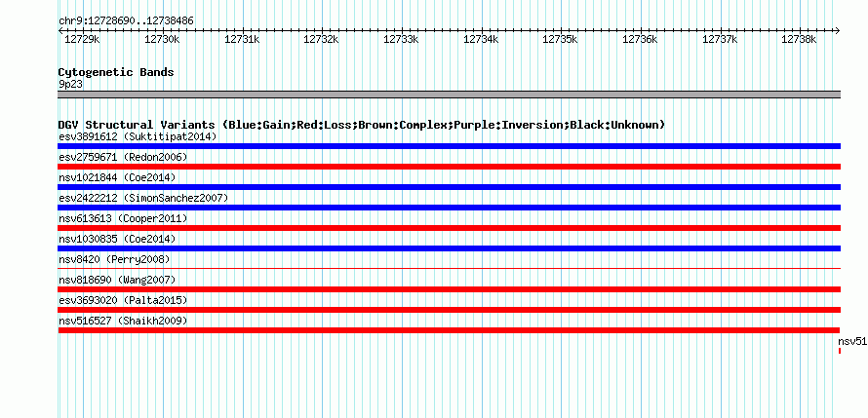Select the blue bar beneath esv2422212

point(449,208)
